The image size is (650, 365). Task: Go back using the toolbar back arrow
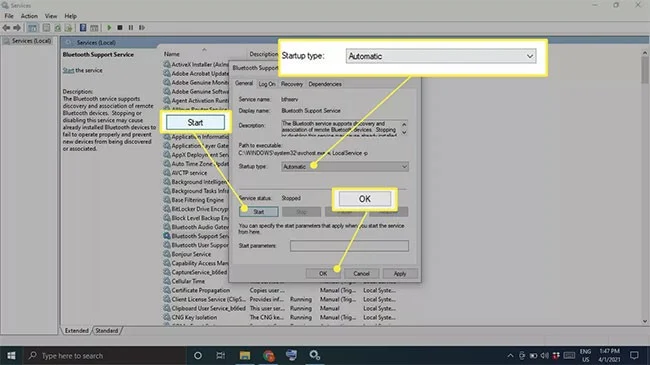(6, 28)
